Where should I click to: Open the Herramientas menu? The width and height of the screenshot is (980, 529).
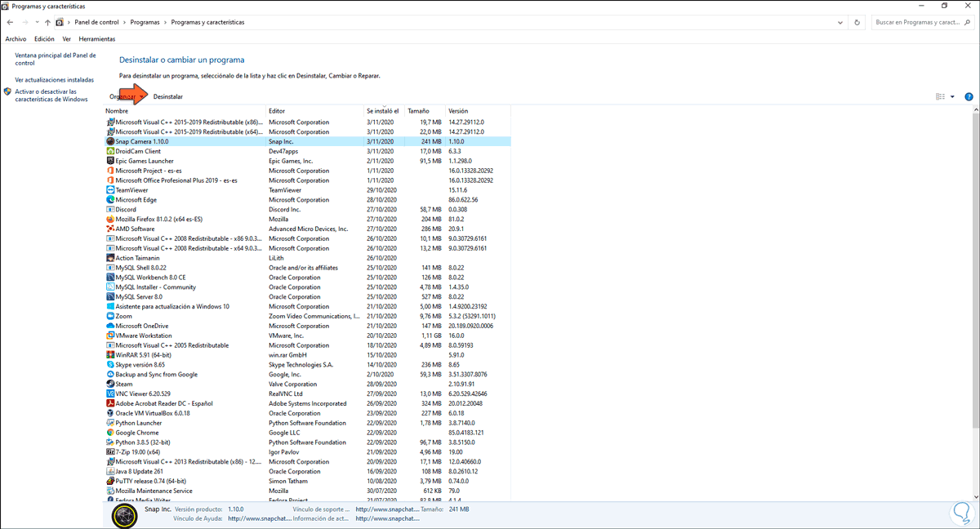(98, 38)
